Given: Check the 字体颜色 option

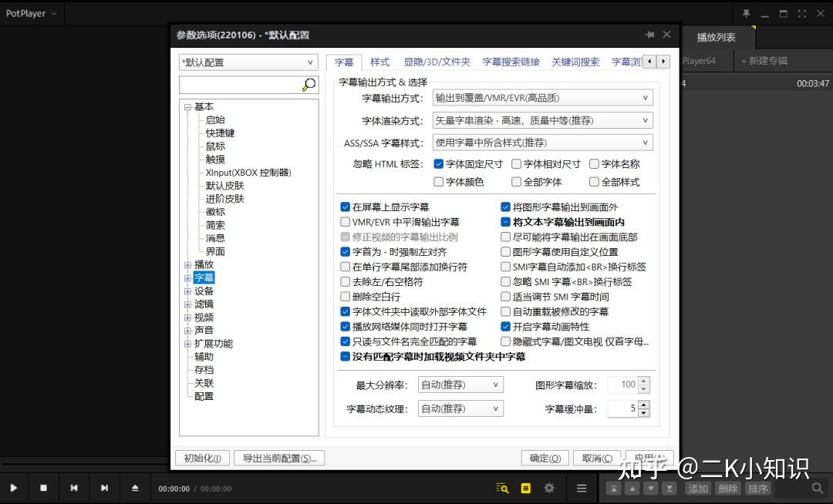Looking at the screenshot, I should click(x=440, y=180).
